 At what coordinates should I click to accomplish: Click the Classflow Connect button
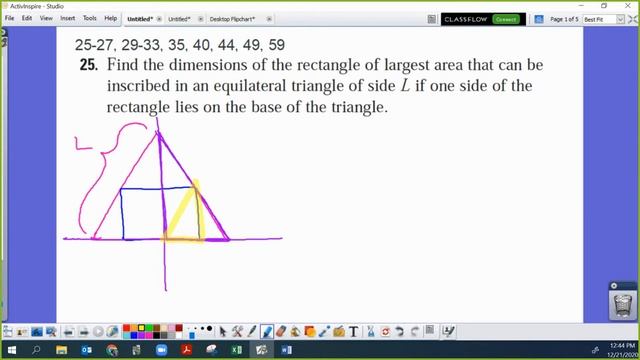tap(506, 19)
